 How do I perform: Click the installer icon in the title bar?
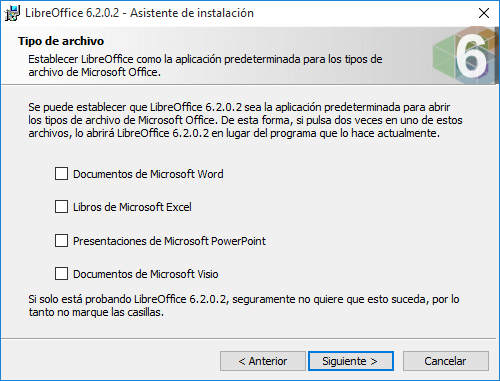12,13
